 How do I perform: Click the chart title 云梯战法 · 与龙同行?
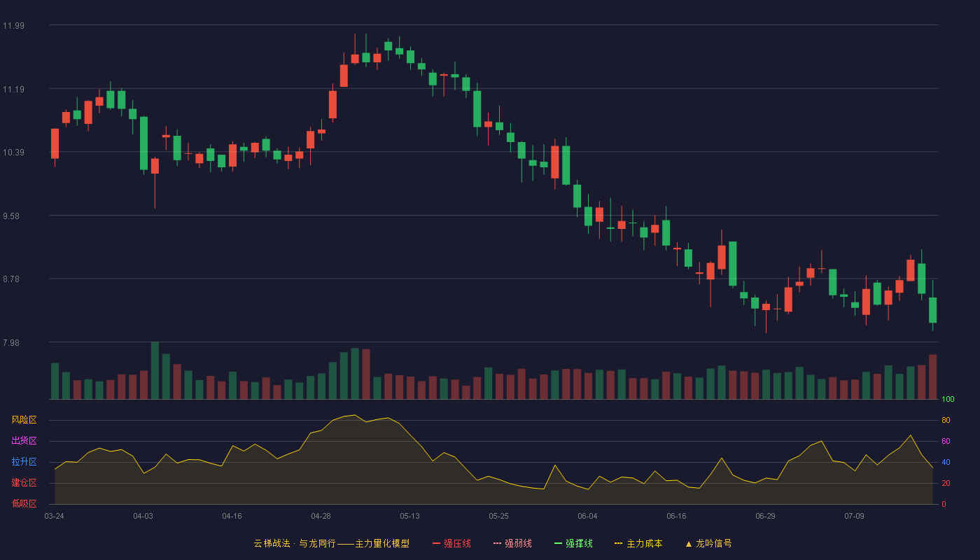[294, 543]
